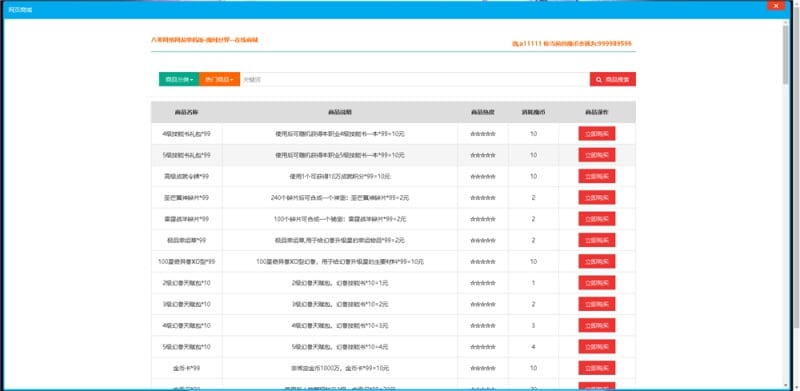
Task: Click the star rating for 4级幻兽天赋包*10
Action: (x=483, y=326)
